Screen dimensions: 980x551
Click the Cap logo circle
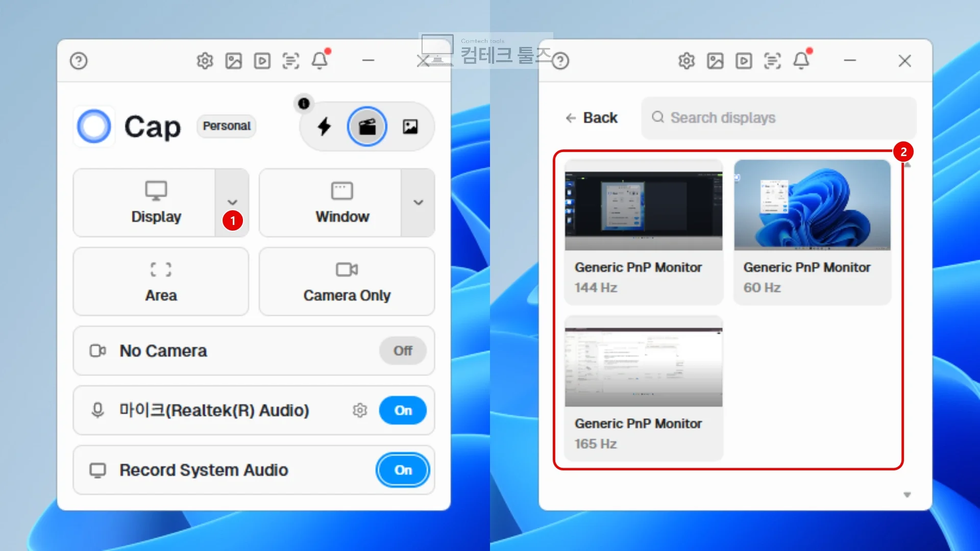(94, 126)
